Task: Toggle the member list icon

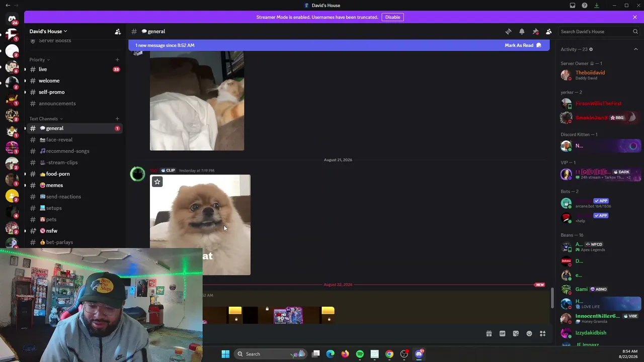Action: 549,31
